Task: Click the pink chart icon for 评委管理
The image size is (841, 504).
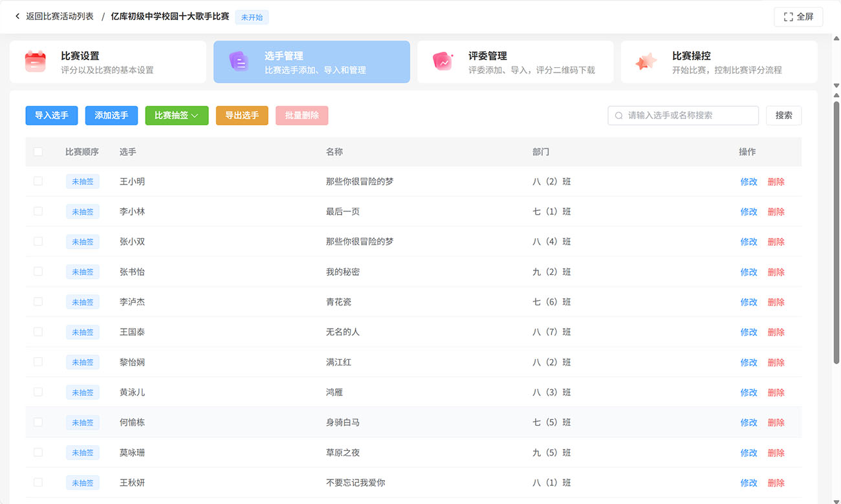Action: click(x=442, y=61)
